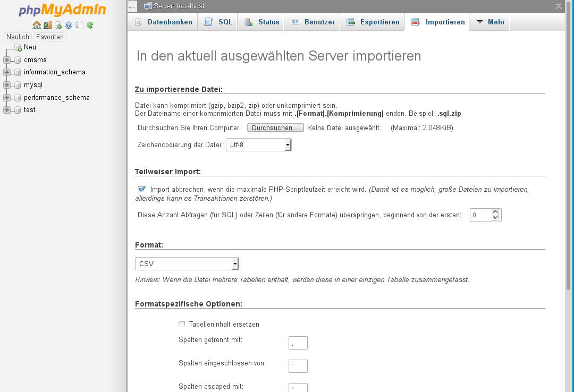
Task: Expand the cmsms database tree node
Action: coord(7,60)
